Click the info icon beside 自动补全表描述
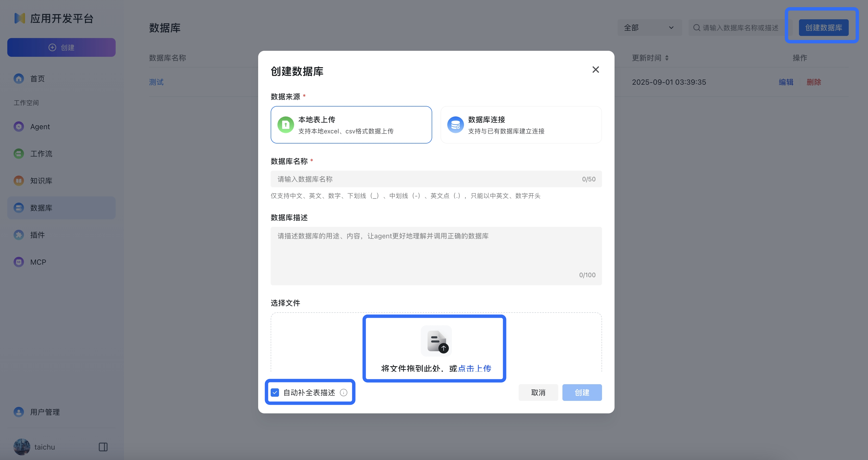This screenshot has width=868, height=460. click(344, 392)
